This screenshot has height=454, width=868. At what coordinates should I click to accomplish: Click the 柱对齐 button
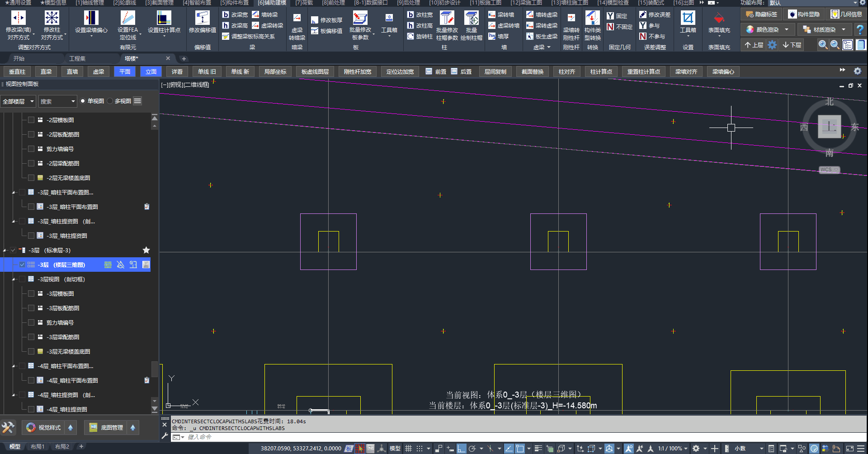[x=566, y=71]
